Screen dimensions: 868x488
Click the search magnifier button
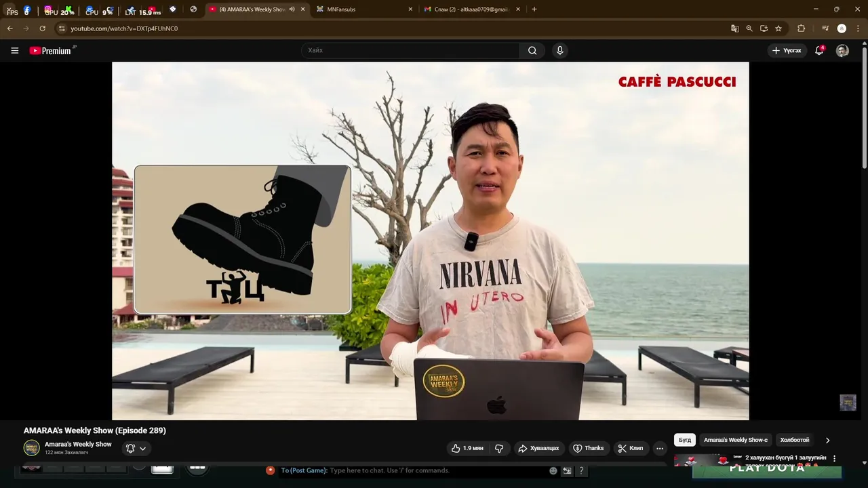(x=532, y=50)
